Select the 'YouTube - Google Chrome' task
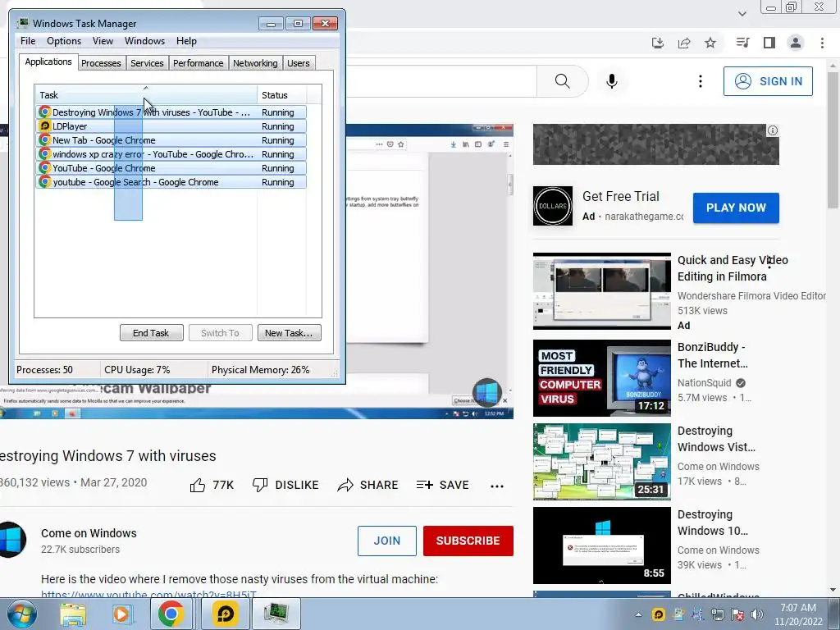840x630 pixels. pos(171,168)
